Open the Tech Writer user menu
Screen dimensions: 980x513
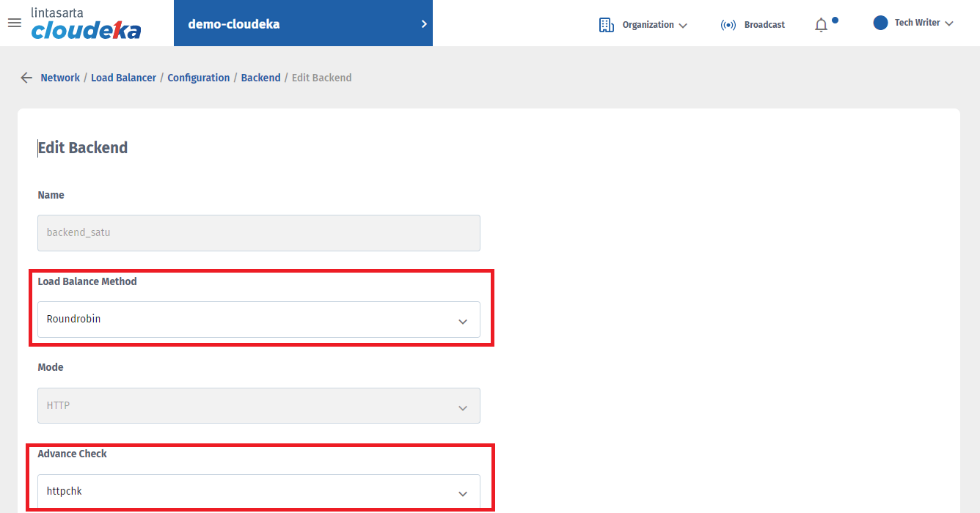(923, 23)
